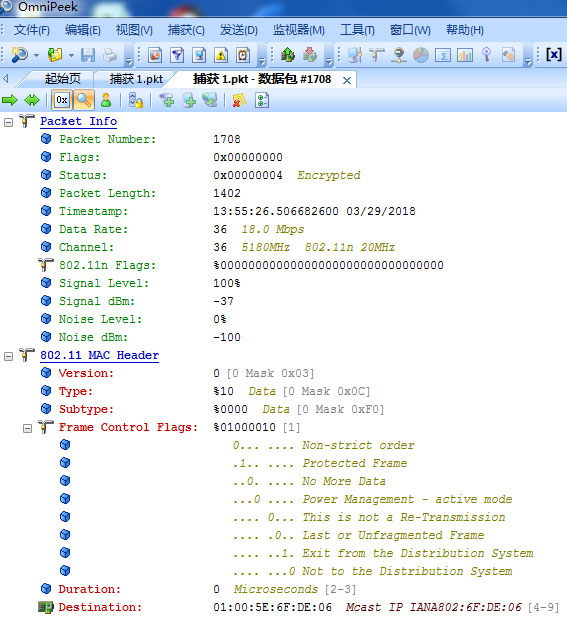Viewport: 567px width, 617px height.
Task: Click the resolve names globe icon
Action: [210, 100]
